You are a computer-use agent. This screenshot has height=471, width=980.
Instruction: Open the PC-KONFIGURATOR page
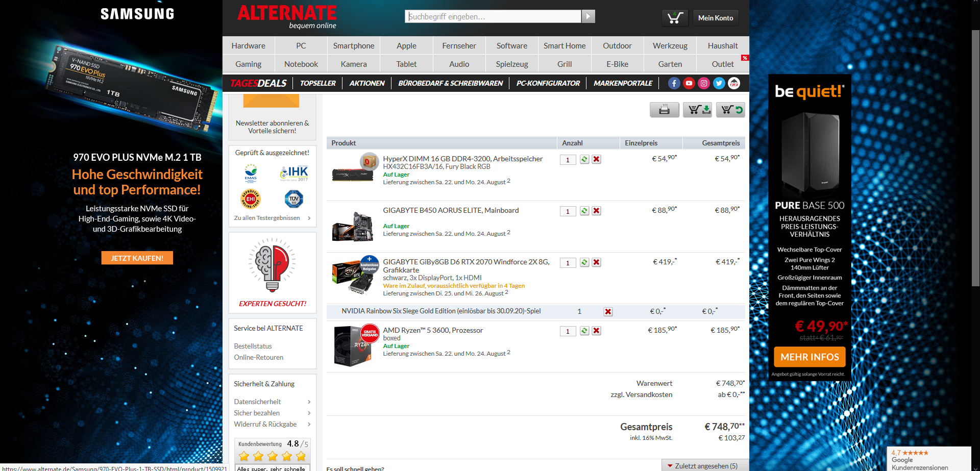click(548, 83)
